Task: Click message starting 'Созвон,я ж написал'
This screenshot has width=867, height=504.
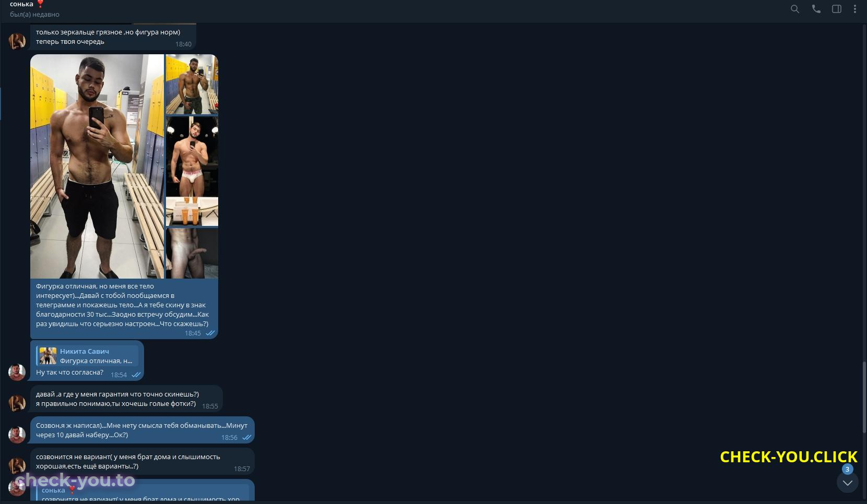Action: coord(141,430)
